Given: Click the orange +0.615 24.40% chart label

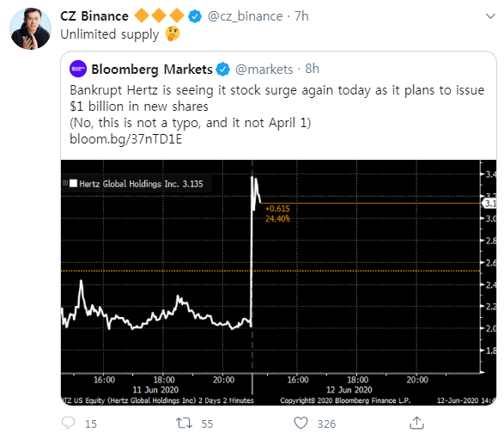Looking at the screenshot, I should pyautogui.click(x=277, y=214).
